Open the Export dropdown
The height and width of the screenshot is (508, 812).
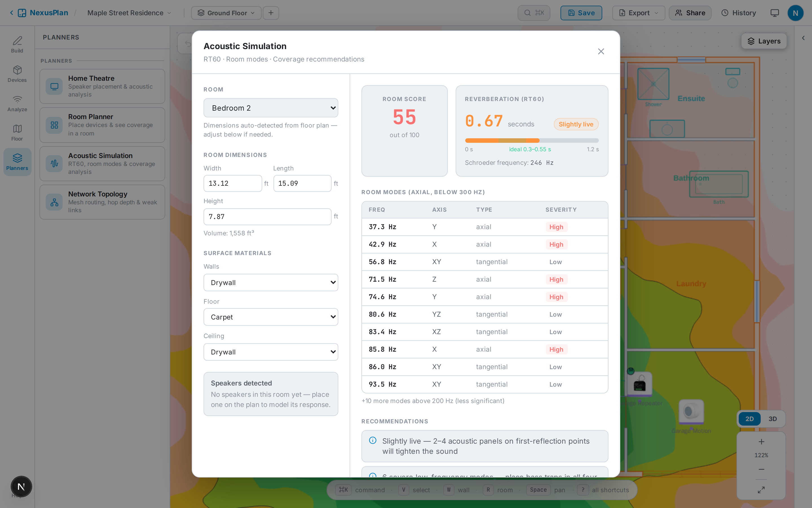pyautogui.click(x=639, y=13)
